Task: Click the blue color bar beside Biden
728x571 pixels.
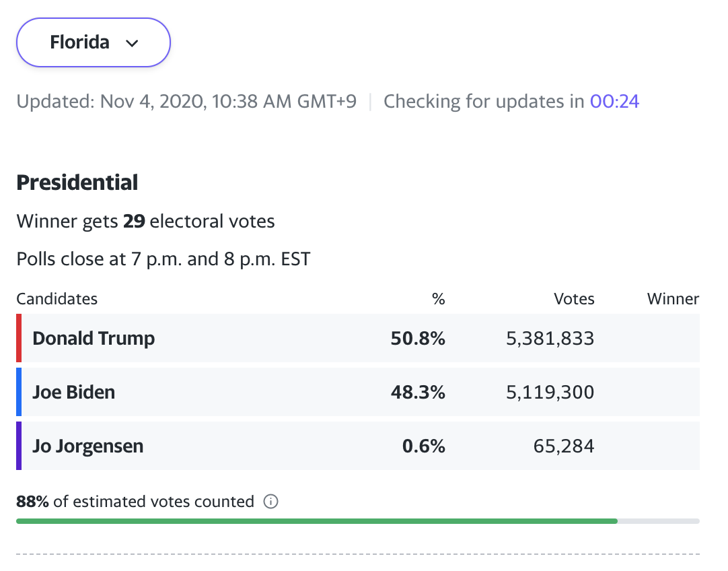Action: [x=19, y=392]
